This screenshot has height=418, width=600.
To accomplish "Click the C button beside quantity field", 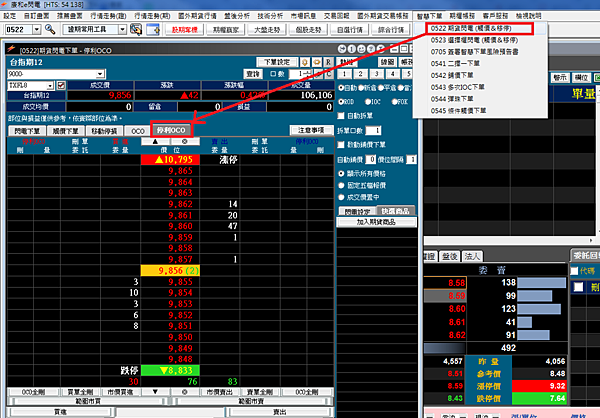I will click(329, 74).
